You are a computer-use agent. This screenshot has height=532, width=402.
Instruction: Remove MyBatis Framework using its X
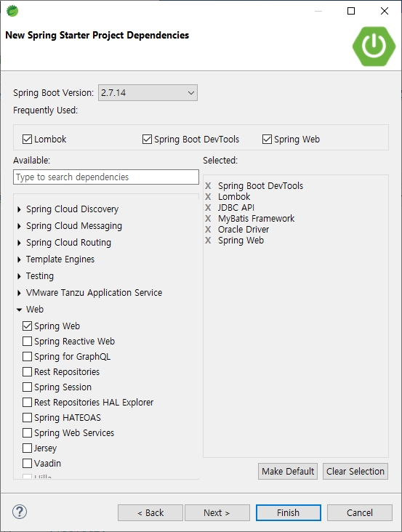208,218
